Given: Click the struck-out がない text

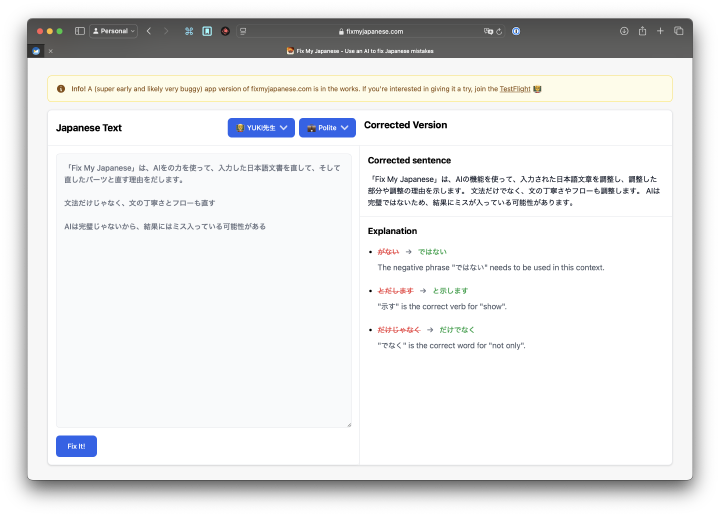Looking at the screenshot, I should click(x=388, y=252).
